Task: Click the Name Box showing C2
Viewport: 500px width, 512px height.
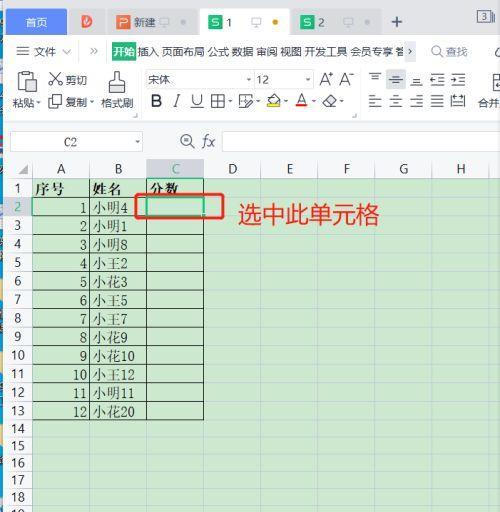Action: pyautogui.click(x=71, y=142)
